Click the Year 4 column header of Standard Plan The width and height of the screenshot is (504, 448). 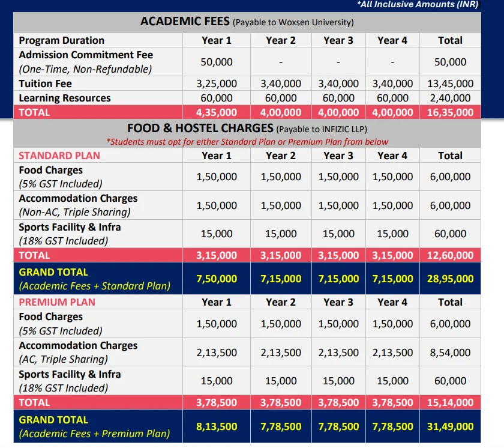click(392, 155)
